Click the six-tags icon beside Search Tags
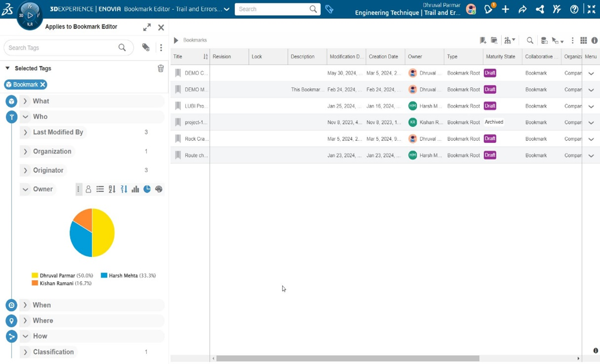The width and height of the screenshot is (600, 364). (145, 48)
